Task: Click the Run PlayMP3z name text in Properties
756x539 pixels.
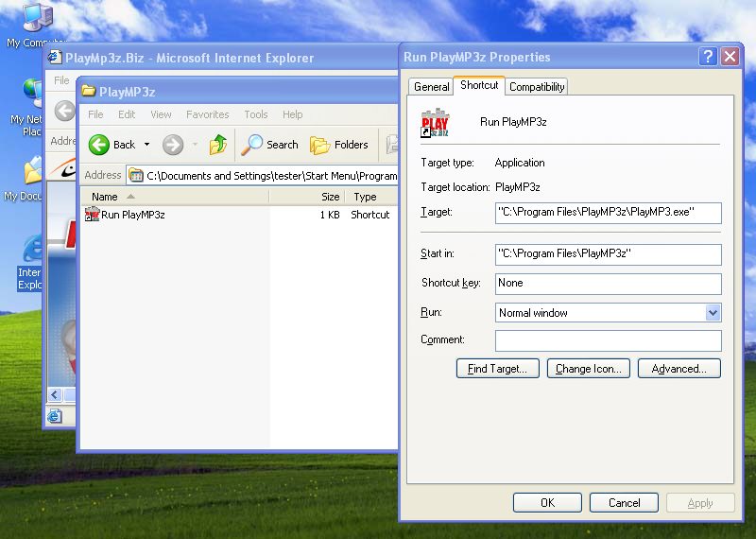Action: coord(513,122)
